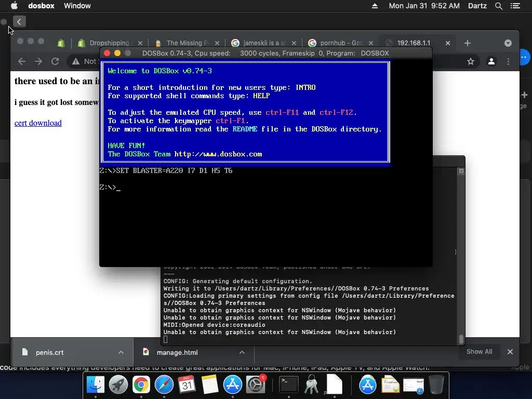
Task: Close the 192.168.1.1 tab
Action: (x=448, y=43)
